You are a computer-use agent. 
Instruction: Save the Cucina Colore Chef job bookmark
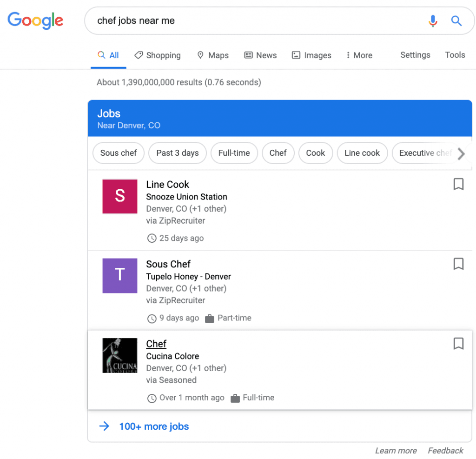458,344
